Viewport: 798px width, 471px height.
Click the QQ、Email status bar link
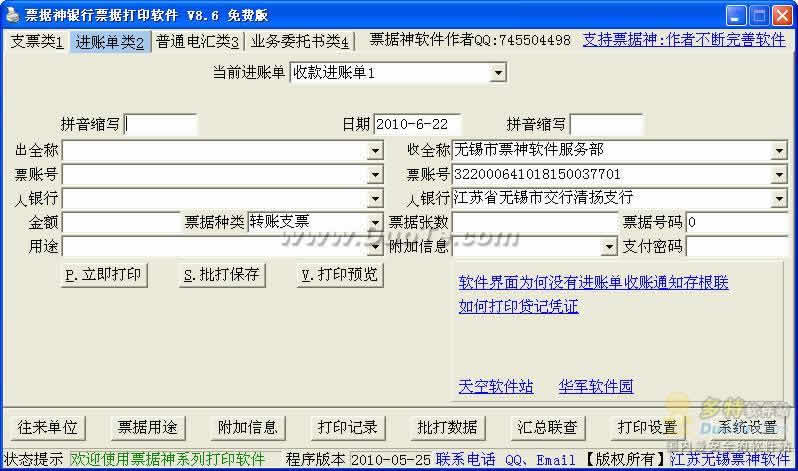tap(540, 460)
